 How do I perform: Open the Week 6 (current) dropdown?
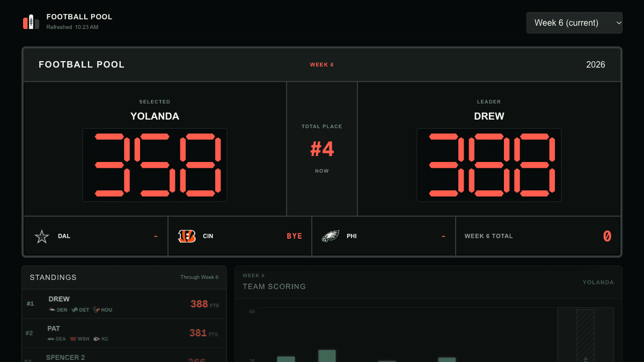574,23
